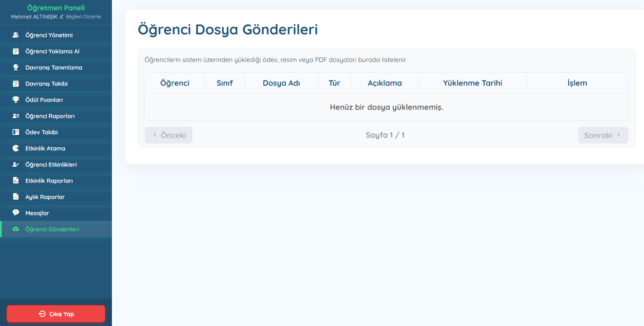This screenshot has height=326, width=644.
Task: Click the Öğrenci Yoklama Al calendar icon
Action: (x=16, y=51)
